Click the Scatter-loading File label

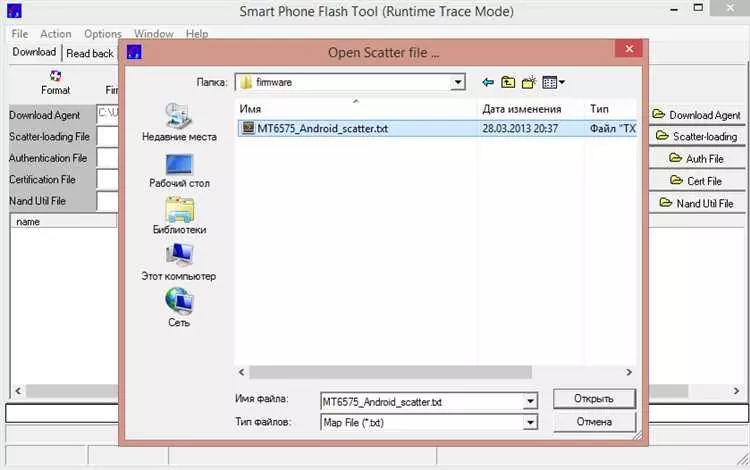[x=49, y=137]
